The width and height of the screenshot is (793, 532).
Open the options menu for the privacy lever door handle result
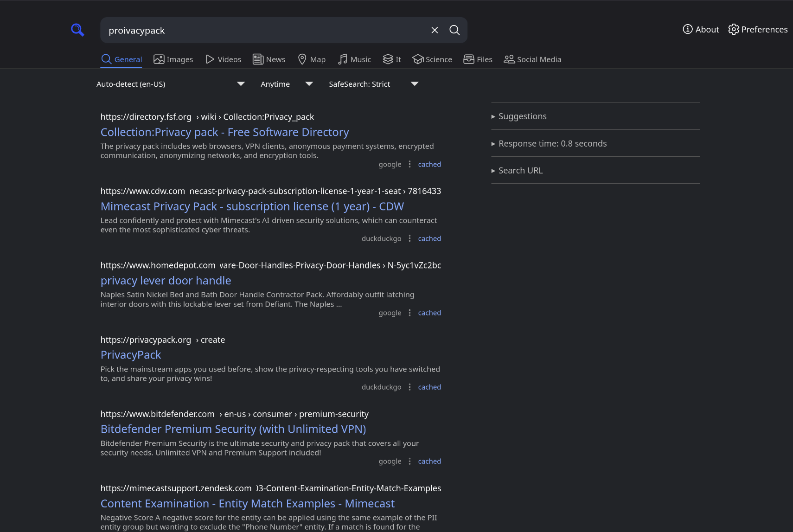pos(409,313)
